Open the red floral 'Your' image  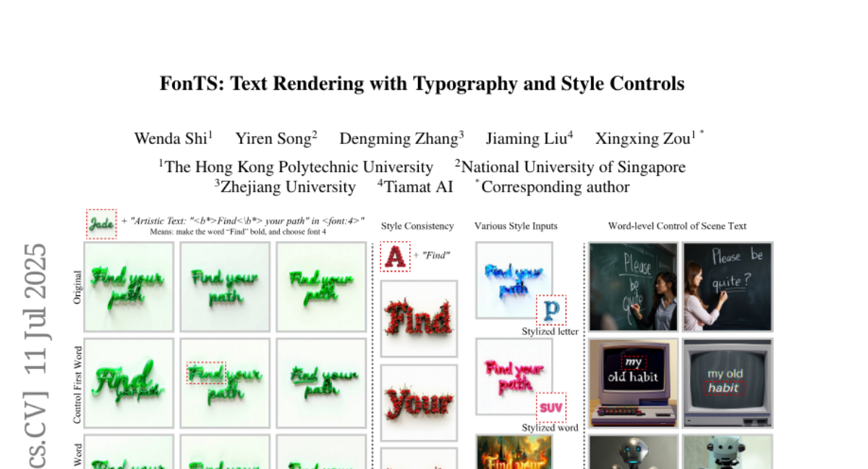point(419,402)
